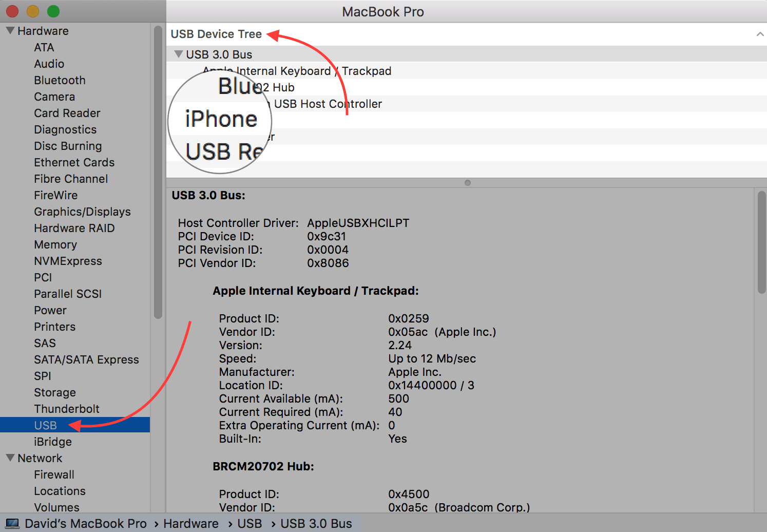Select ATA in the sidebar
Screen dimensions: 767x532
(x=44, y=47)
